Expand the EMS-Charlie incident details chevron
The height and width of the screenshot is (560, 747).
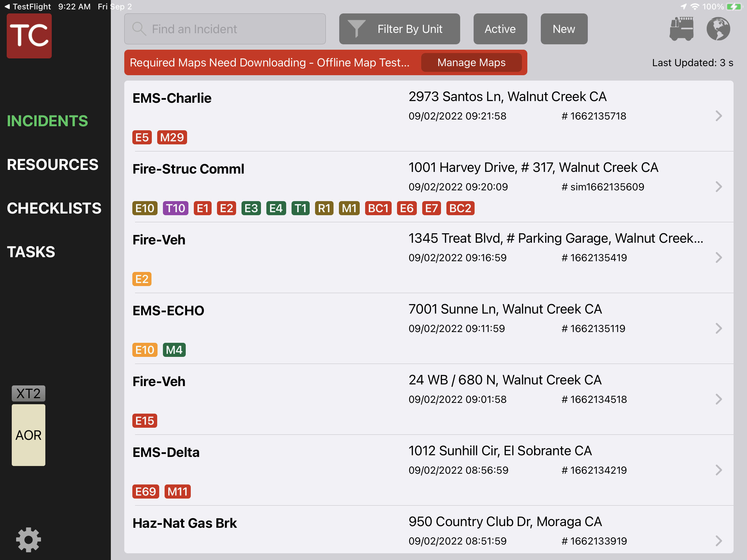click(x=719, y=116)
